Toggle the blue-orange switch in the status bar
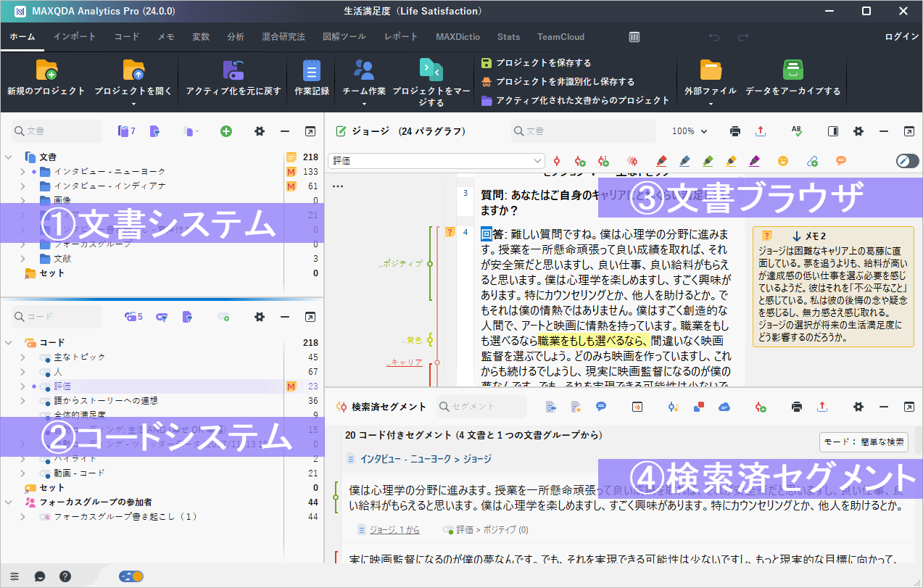923x588 pixels. coord(131,576)
